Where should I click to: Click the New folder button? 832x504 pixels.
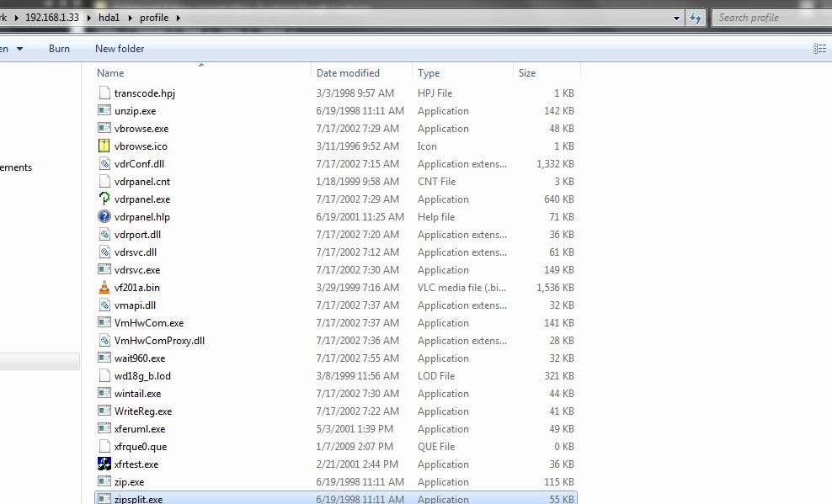click(x=120, y=49)
